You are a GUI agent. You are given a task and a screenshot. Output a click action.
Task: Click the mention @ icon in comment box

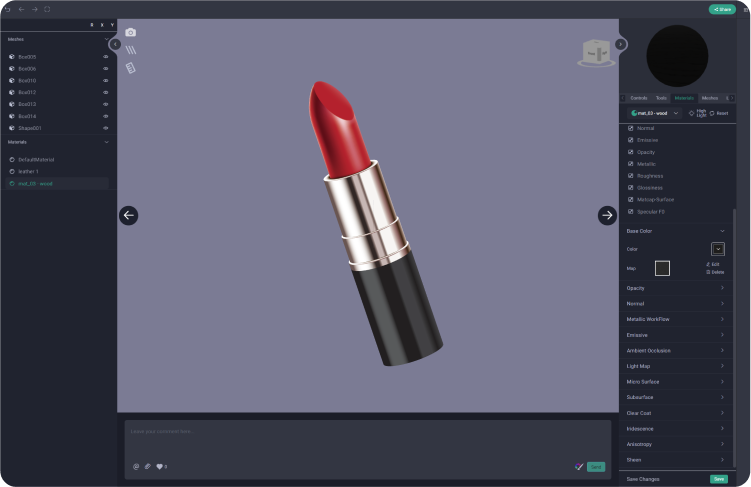point(136,466)
